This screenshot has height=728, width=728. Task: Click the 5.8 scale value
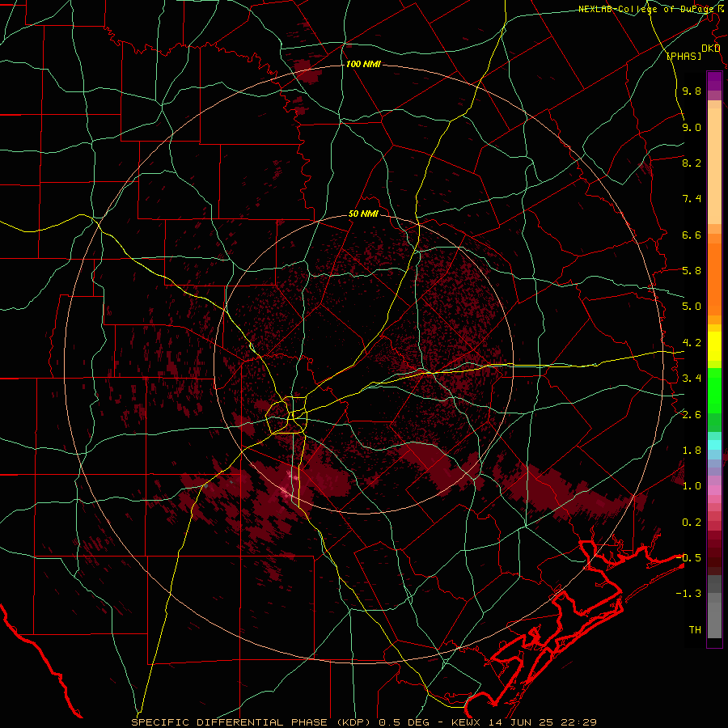tap(692, 271)
